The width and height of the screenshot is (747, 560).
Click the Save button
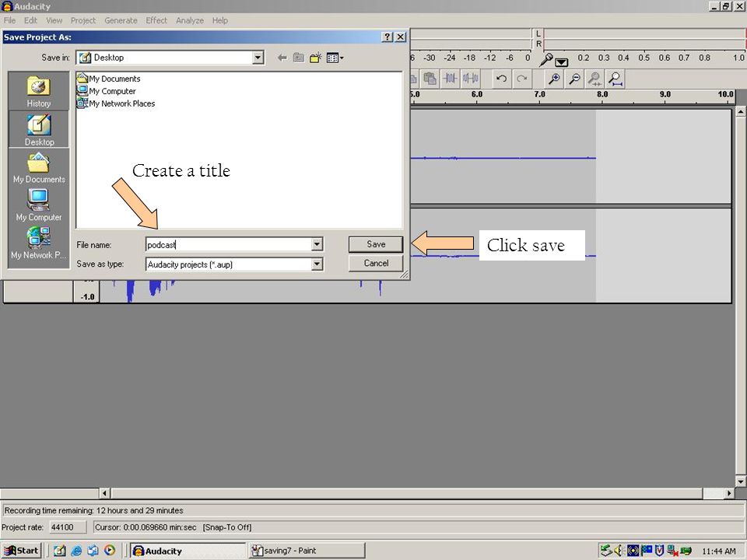pyautogui.click(x=376, y=244)
